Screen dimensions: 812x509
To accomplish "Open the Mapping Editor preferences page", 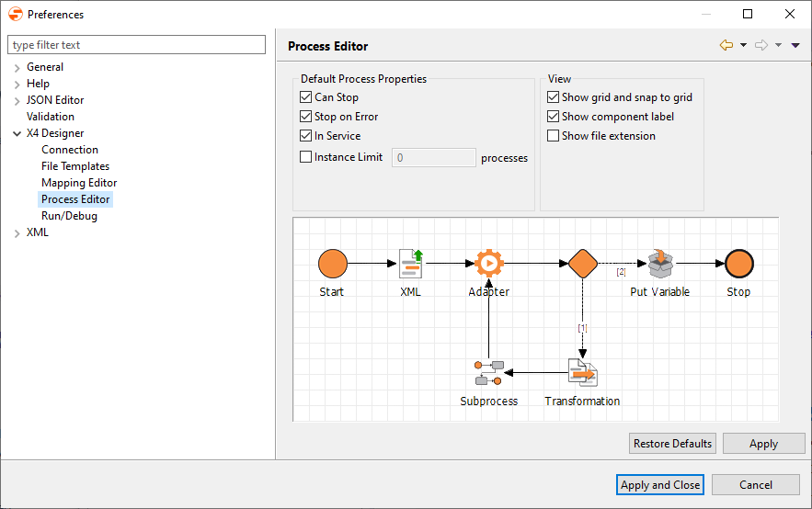I will click(x=79, y=183).
